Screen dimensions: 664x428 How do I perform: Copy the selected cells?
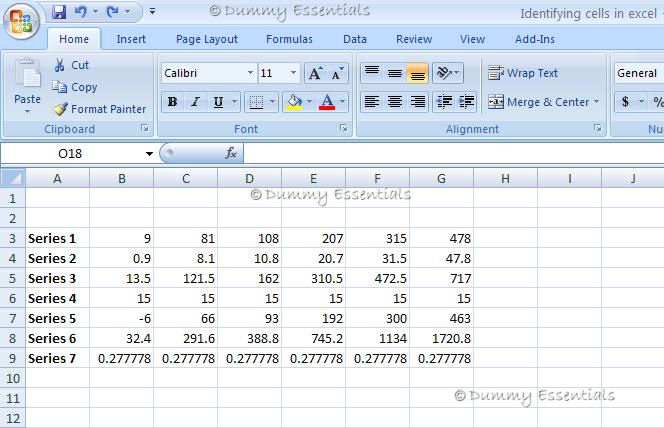pyautogui.click(x=75, y=87)
